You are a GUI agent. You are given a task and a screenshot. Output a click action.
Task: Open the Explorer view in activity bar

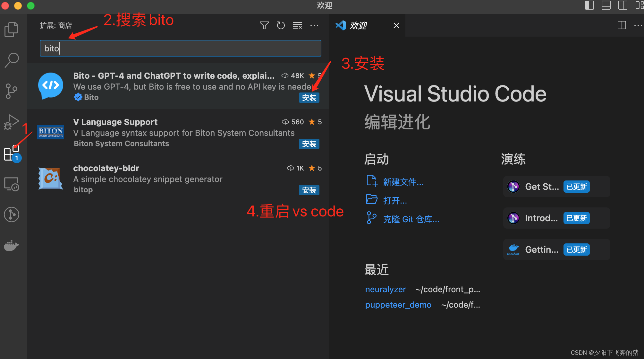coord(12,30)
